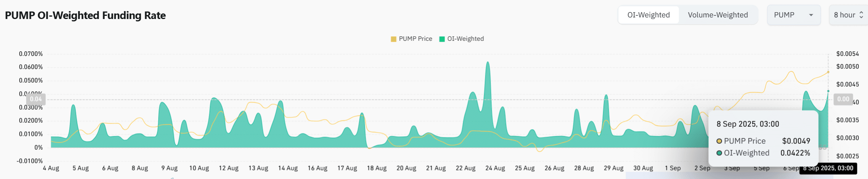Click the 24 Aug x-axis date label
Image resolution: width=868 pixels, height=179 pixels.
[495, 168]
